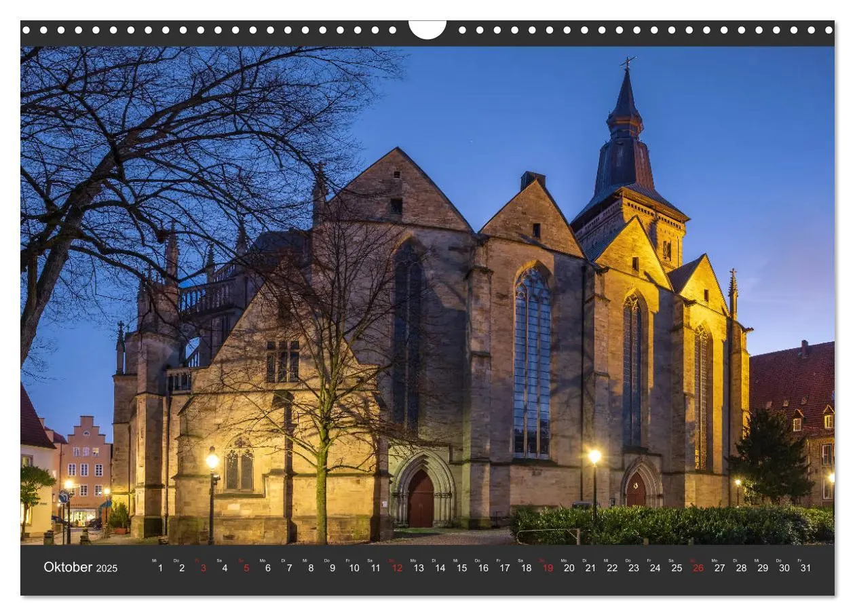The width and height of the screenshot is (855, 616).
Task: Select calendar date 24
Action: point(655,569)
